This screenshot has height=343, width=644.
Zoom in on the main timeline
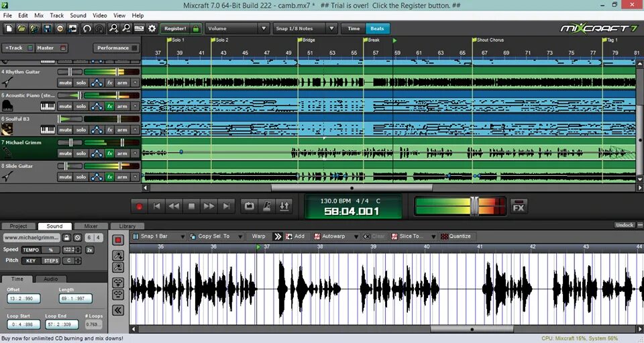[x=113, y=28]
